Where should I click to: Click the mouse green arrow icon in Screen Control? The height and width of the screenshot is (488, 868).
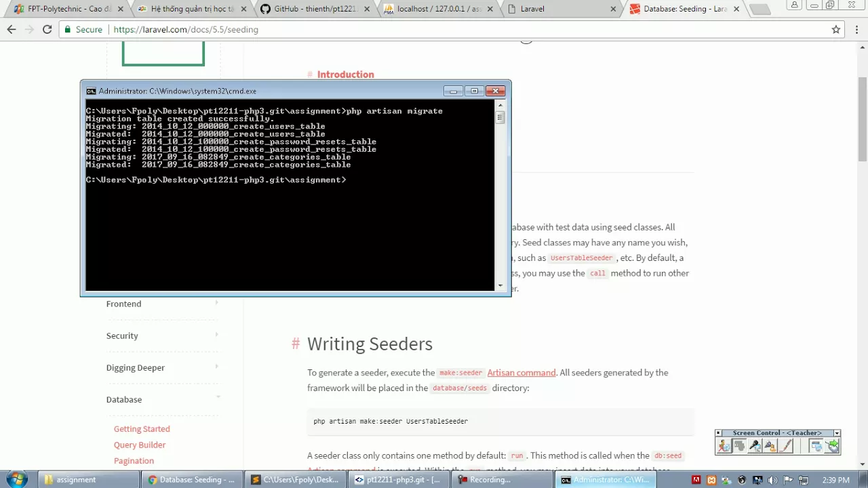point(832,446)
